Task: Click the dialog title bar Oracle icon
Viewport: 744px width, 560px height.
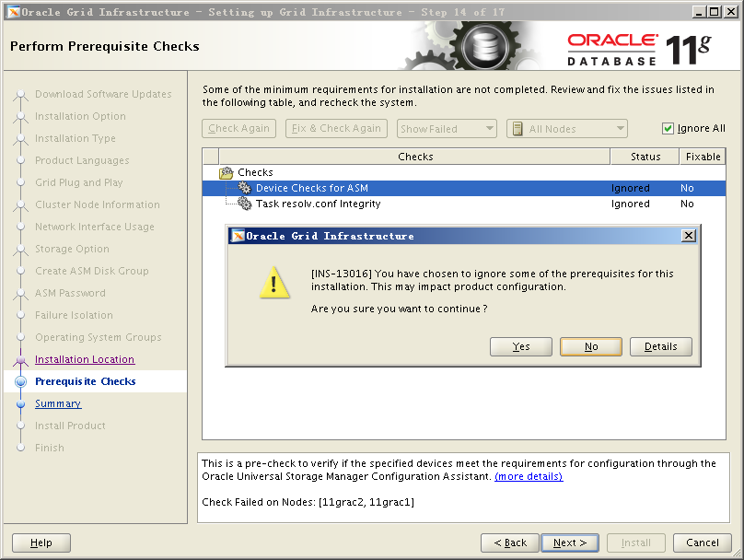Action: (x=238, y=236)
